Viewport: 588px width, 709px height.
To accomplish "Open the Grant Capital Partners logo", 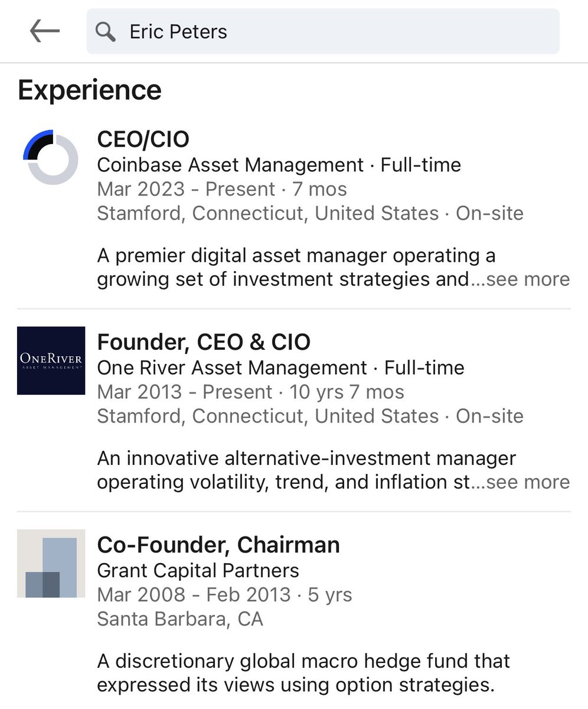I will [51, 563].
